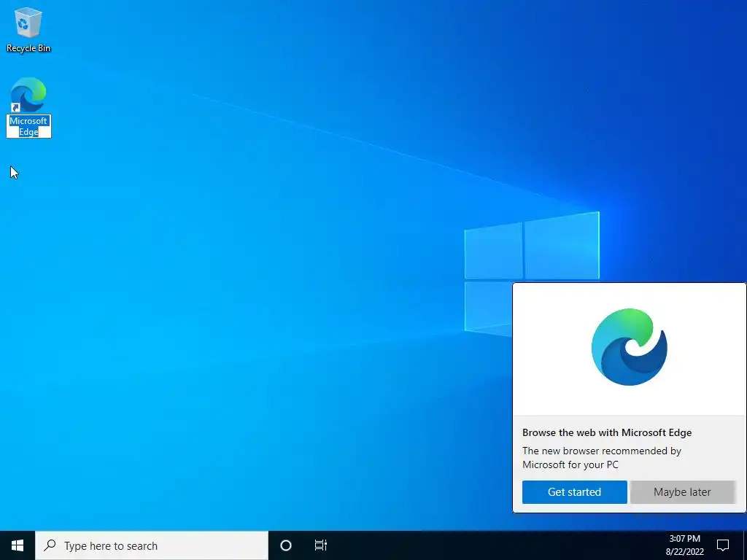The width and height of the screenshot is (747, 560).
Task: Click the clock showing 3:07 PM
Action: [684, 539]
